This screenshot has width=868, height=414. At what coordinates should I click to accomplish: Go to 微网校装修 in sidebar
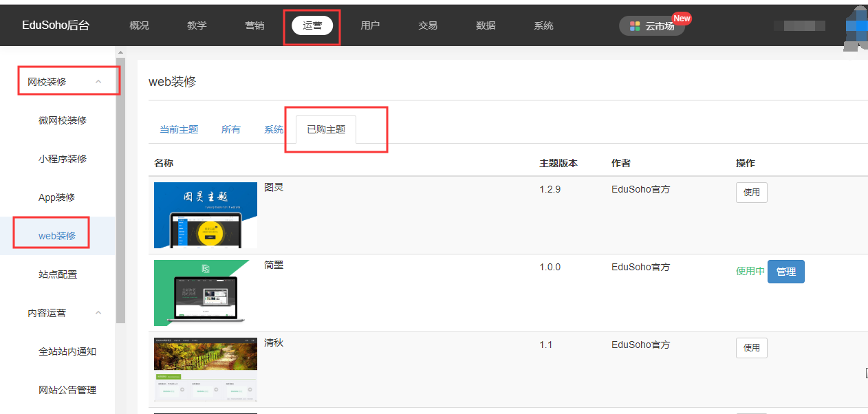(63, 120)
